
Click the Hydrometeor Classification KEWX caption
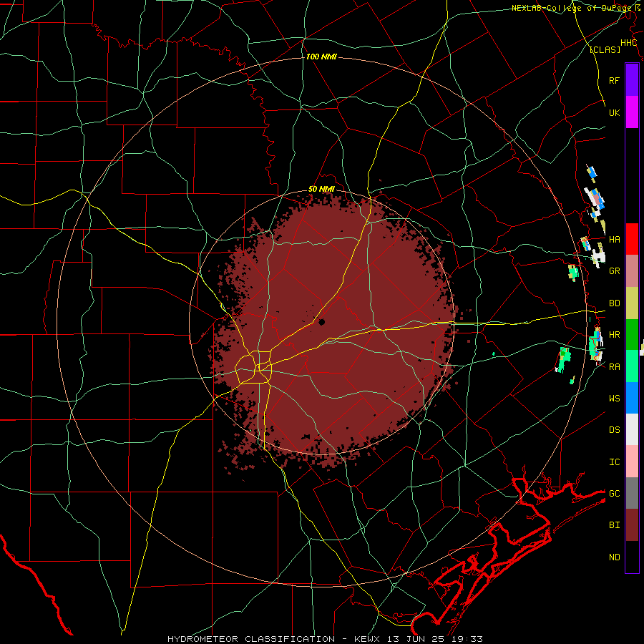[325, 639]
